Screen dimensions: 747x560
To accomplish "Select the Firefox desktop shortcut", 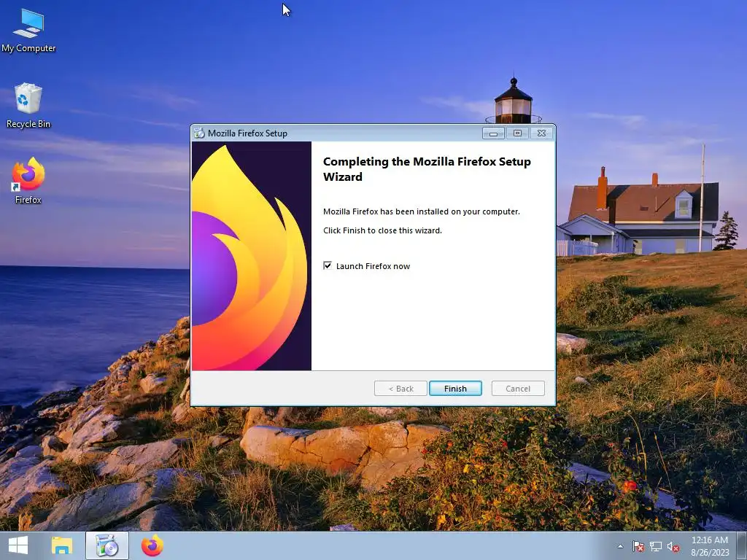I will pyautogui.click(x=28, y=181).
